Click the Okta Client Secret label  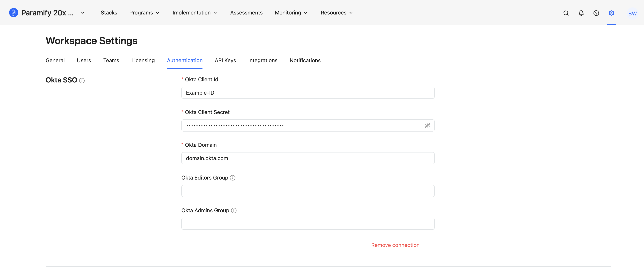pyautogui.click(x=207, y=113)
